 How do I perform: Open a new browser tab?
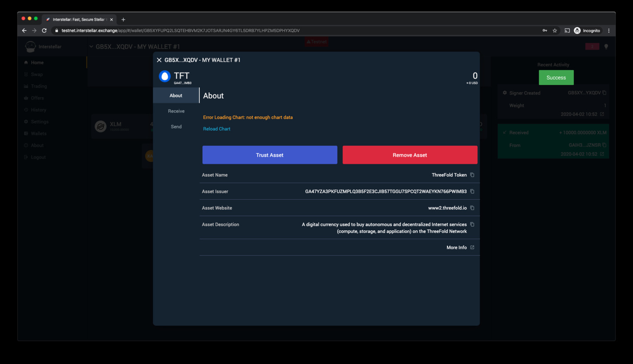pos(123,20)
